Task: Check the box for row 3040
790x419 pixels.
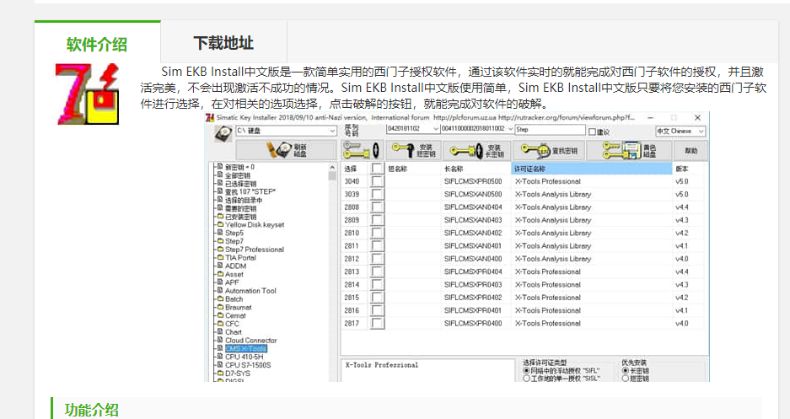Action: pyautogui.click(x=377, y=181)
